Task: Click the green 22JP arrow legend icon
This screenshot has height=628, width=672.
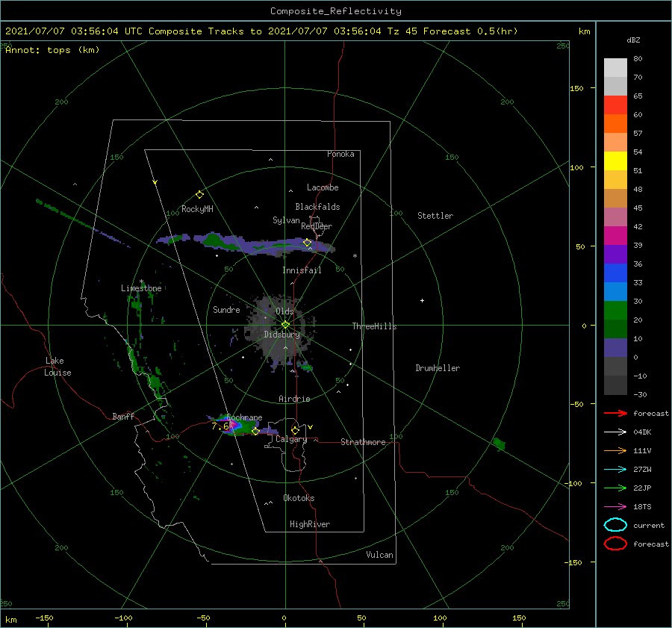Action: 615,488
